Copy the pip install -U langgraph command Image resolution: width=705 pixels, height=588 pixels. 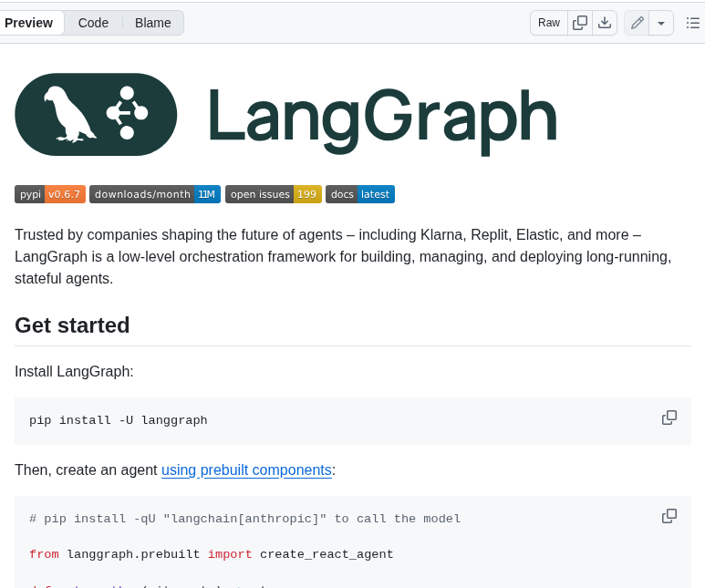(669, 418)
